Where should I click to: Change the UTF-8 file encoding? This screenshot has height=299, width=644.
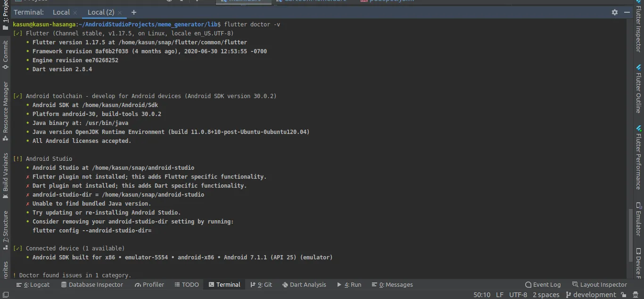click(518, 295)
